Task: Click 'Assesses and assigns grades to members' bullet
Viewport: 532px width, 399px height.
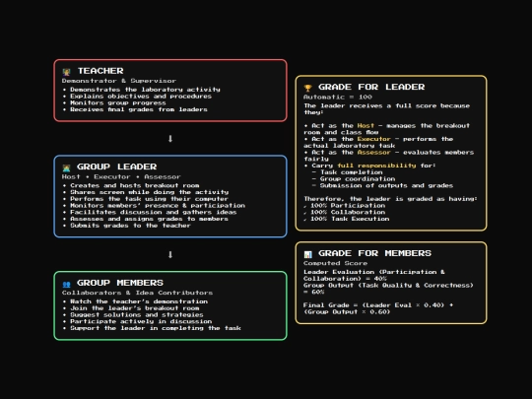Action: [146, 219]
